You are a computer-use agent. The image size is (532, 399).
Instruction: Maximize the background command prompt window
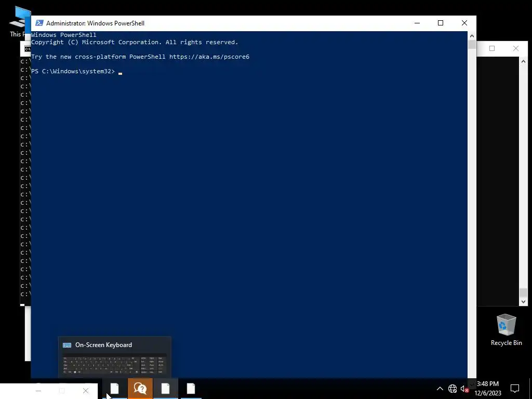[492, 48]
